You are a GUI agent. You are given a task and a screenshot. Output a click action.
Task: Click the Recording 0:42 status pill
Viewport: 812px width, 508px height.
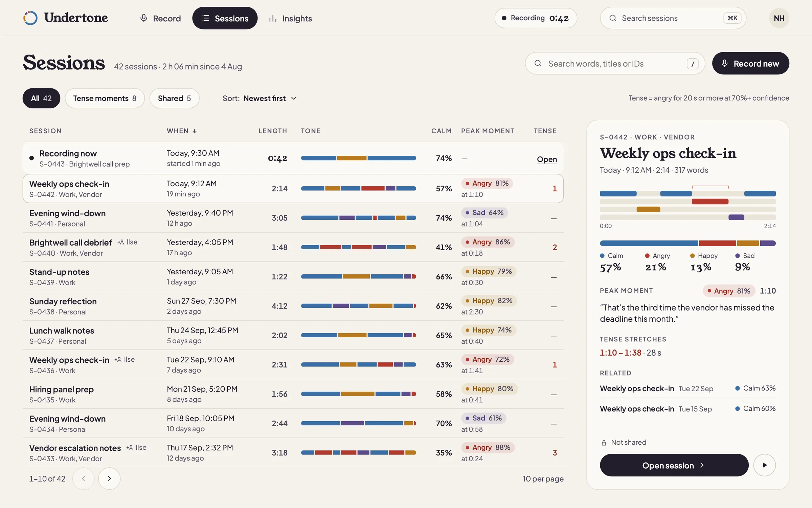click(536, 18)
